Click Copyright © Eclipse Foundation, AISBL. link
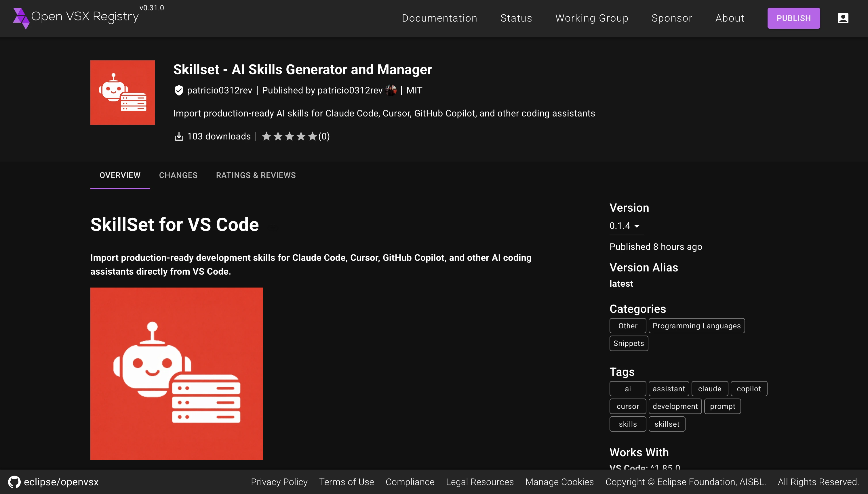The width and height of the screenshot is (868, 494). click(686, 482)
